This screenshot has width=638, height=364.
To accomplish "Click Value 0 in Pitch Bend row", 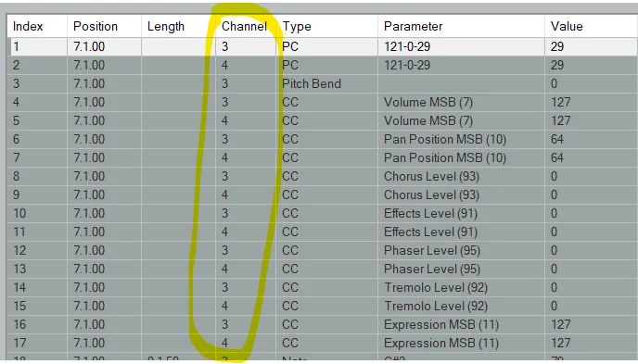I will tap(592, 83).
